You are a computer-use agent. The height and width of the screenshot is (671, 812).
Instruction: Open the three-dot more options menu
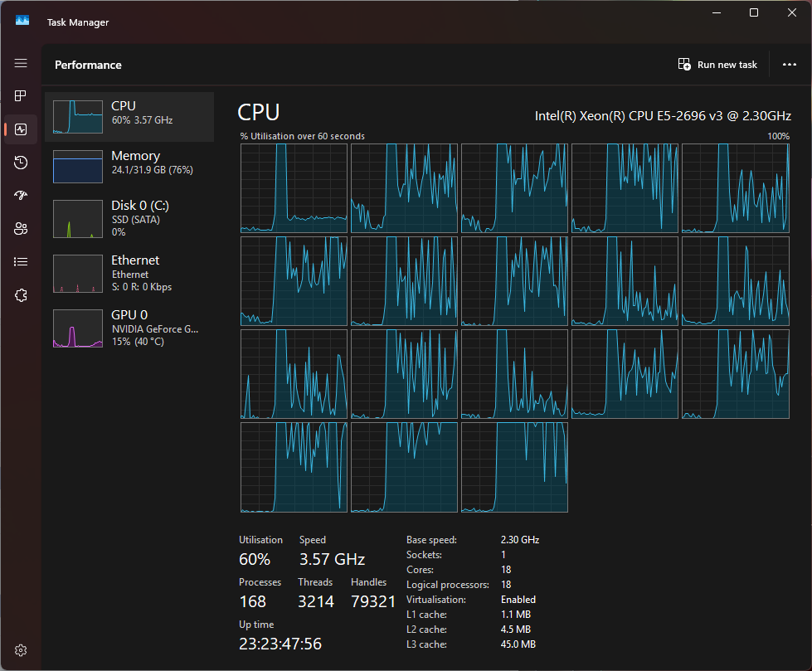pyautogui.click(x=789, y=65)
